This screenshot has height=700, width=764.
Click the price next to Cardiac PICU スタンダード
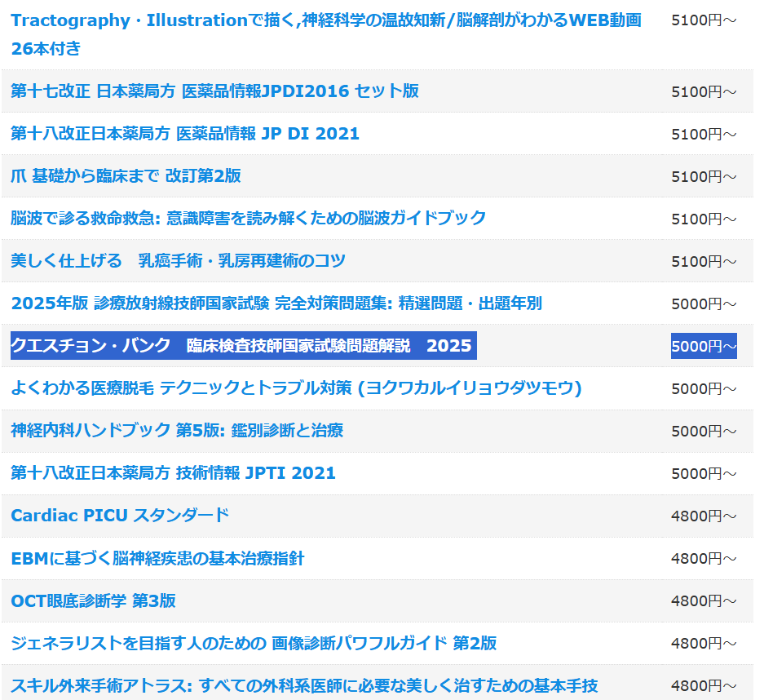pyautogui.click(x=704, y=516)
